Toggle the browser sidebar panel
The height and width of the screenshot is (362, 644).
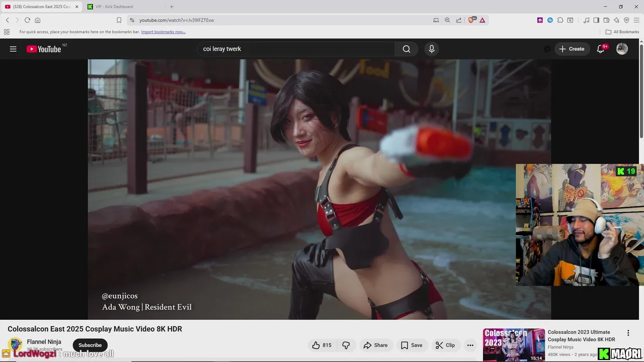coord(596,20)
